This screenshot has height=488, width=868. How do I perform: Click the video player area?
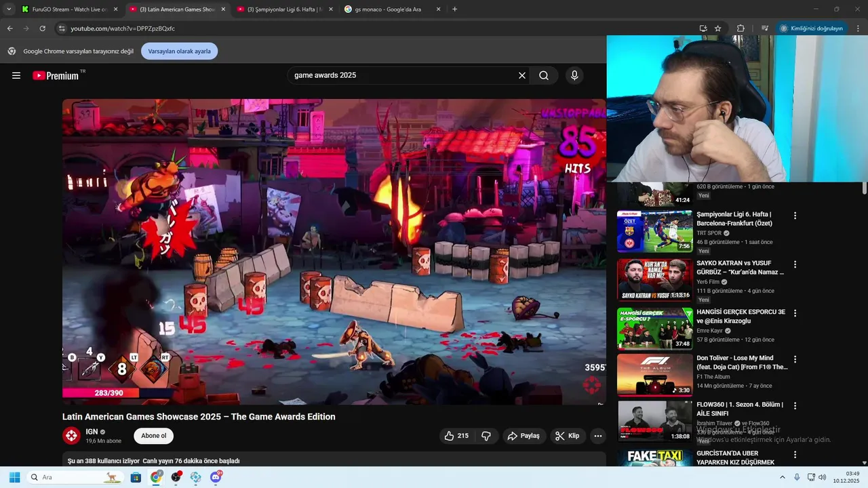tap(334, 251)
